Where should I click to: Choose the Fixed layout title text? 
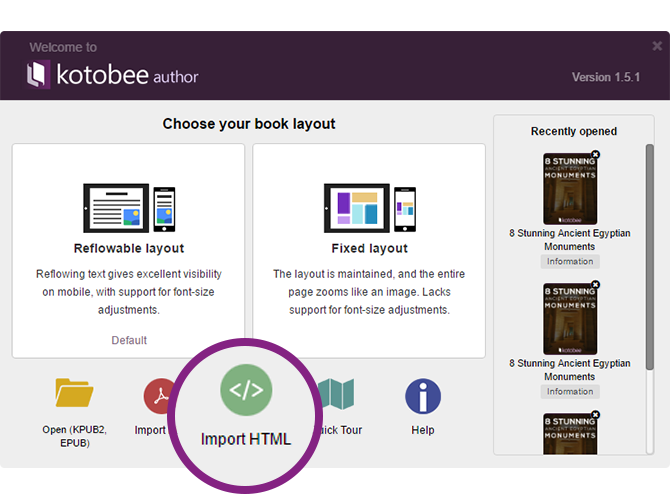(369, 249)
